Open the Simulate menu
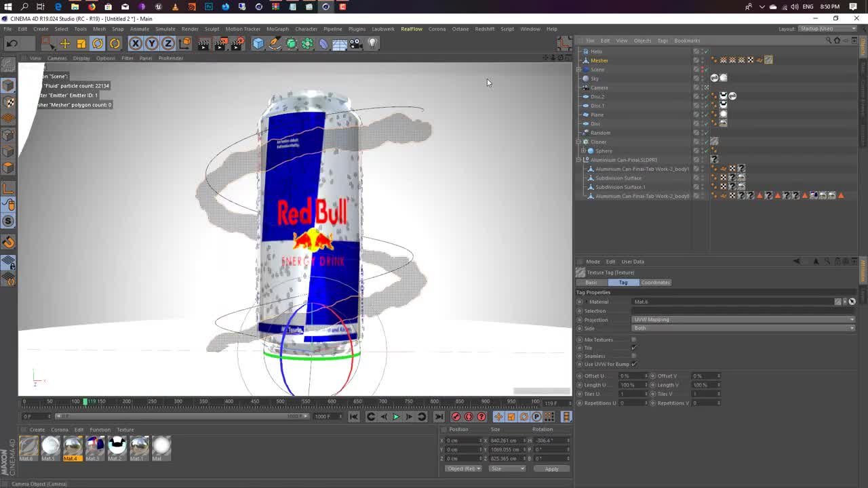 click(x=165, y=29)
